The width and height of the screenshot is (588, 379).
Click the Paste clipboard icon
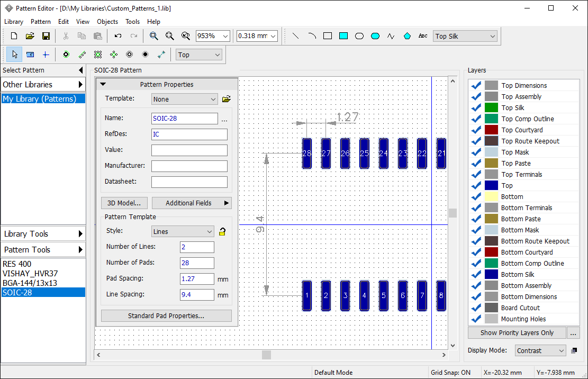click(97, 36)
